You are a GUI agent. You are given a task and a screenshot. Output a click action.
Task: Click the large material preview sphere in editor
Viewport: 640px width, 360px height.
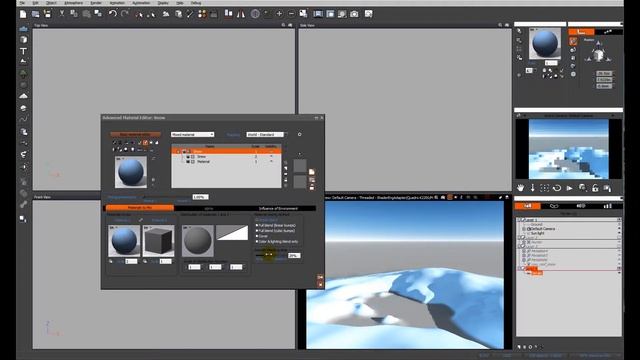[131, 172]
